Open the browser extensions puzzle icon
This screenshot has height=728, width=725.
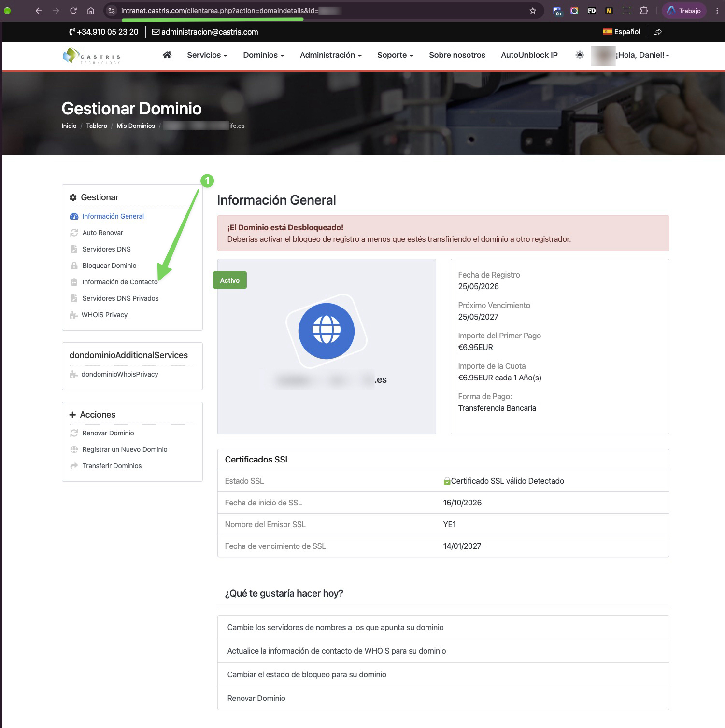(644, 11)
